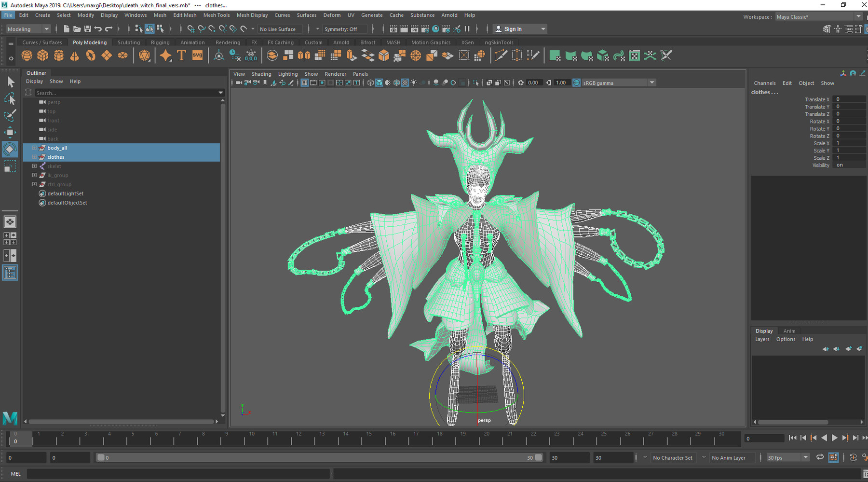This screenshot has width=868, height=482.
Task: Open the Type tool on the shelf
Action: coord(182,55)
